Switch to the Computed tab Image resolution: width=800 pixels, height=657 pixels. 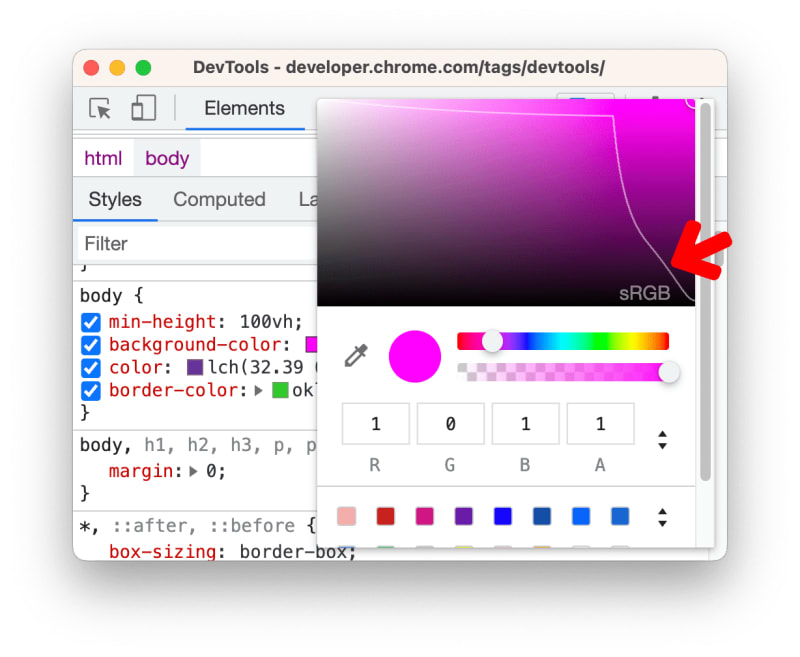[219, 200]
